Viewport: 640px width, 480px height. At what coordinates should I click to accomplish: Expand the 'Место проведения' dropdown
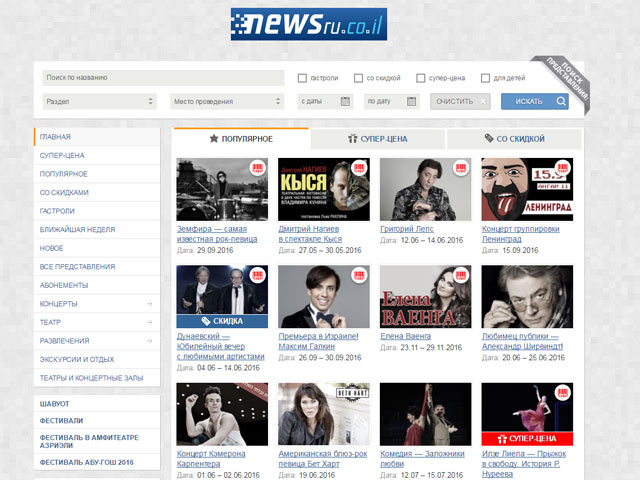pos(227,101)
